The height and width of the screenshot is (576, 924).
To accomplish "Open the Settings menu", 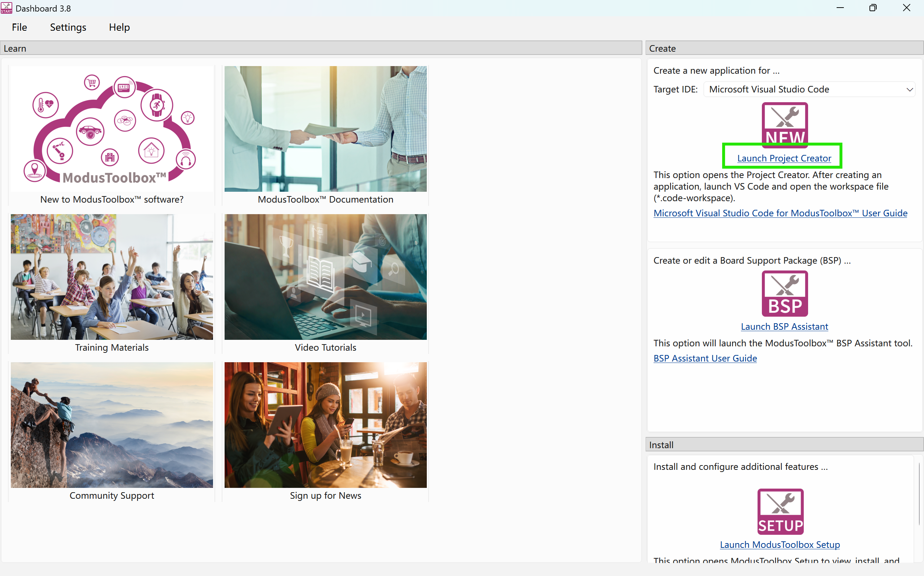I will (68, 27).
